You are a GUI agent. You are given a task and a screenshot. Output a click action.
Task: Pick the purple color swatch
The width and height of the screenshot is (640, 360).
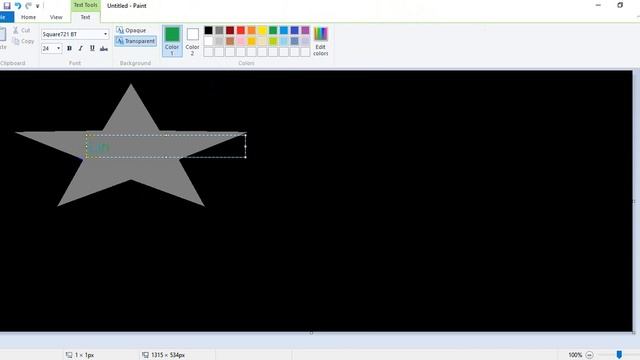point(305,30)
